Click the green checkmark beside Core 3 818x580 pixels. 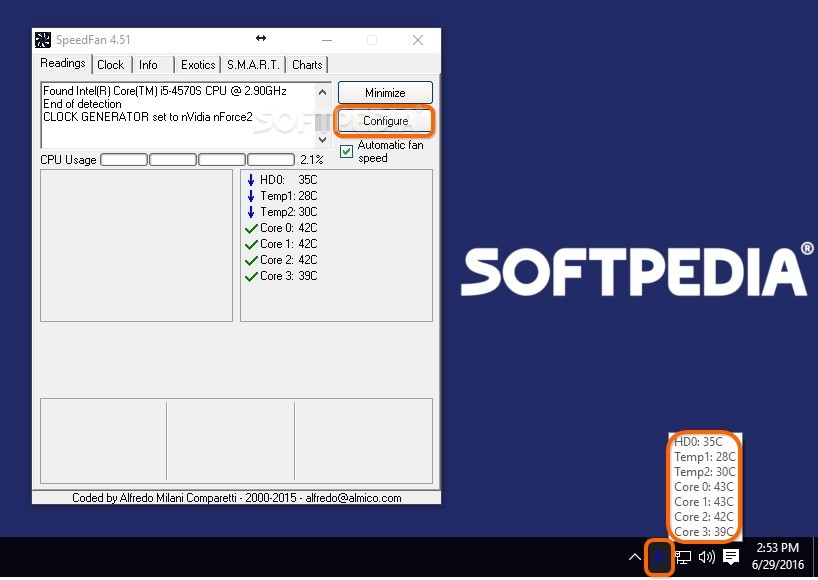pos(253,276)
